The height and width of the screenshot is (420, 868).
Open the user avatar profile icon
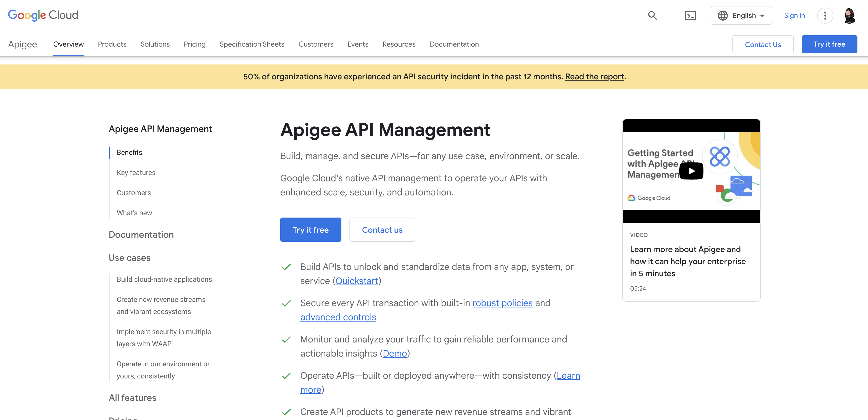click(x=849, y=16)
